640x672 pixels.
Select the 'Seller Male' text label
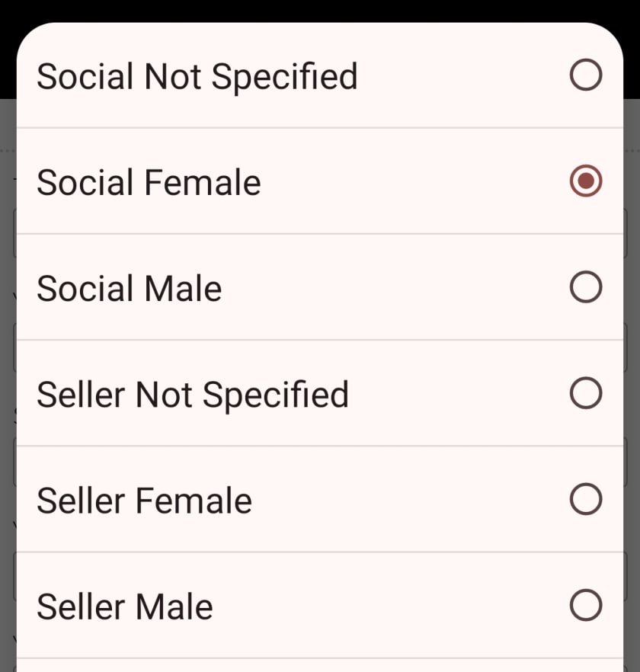click(x=125, y=606)
